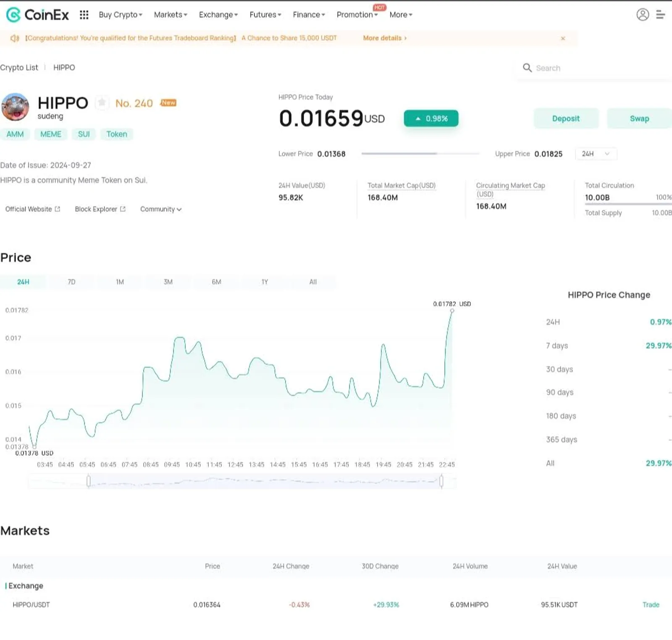Open the Futures menu
The width and height of the screenshot is (672, 640).
[x=265, y=15]
